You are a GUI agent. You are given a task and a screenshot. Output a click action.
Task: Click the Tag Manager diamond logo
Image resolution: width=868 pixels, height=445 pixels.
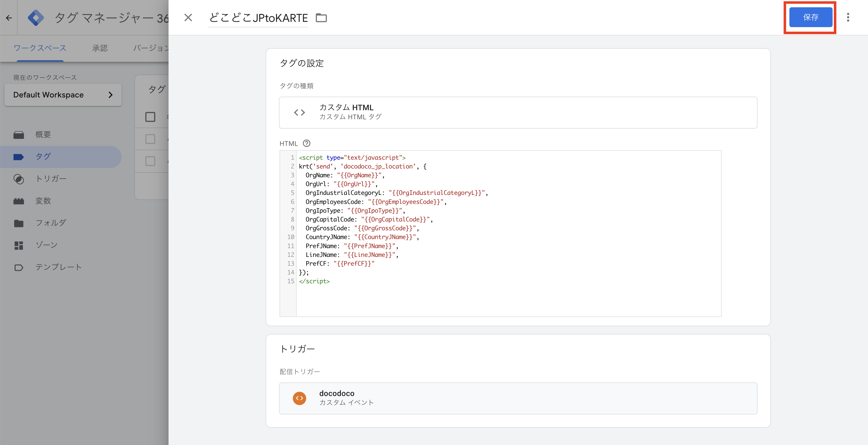tap(36, 18)
